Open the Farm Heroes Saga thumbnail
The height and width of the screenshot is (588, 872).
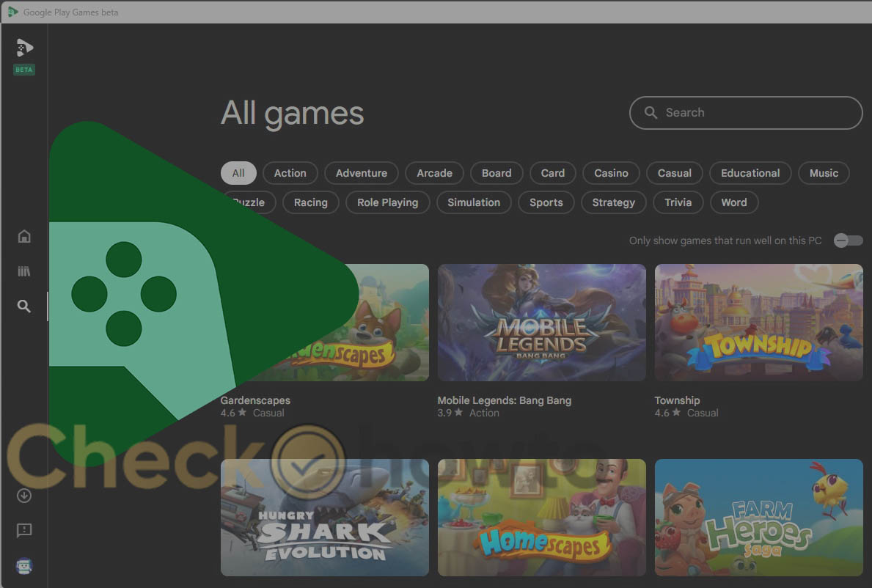tap(758, 518)
